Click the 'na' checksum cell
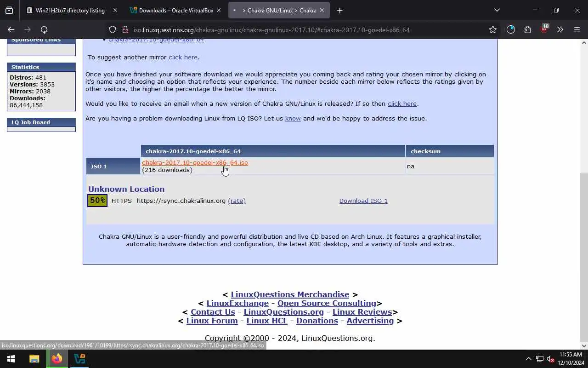Viewport: 588px width, 368px height. click(450, 166)
